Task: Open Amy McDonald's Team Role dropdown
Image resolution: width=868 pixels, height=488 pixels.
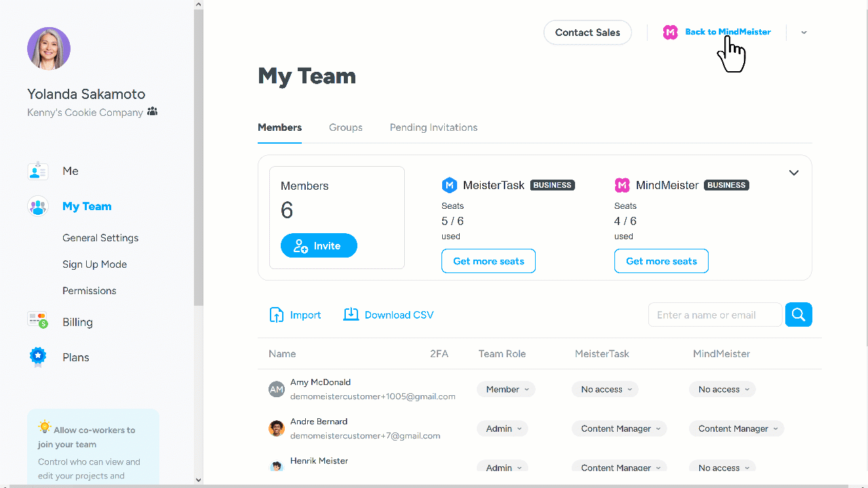Action: 506,389
